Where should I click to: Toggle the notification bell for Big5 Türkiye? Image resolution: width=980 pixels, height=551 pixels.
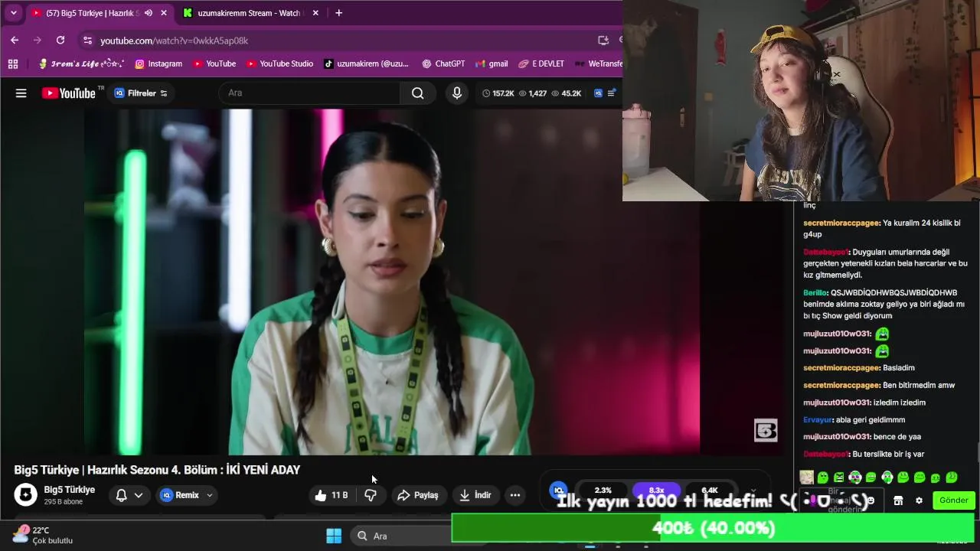click(x=121, y=495)
